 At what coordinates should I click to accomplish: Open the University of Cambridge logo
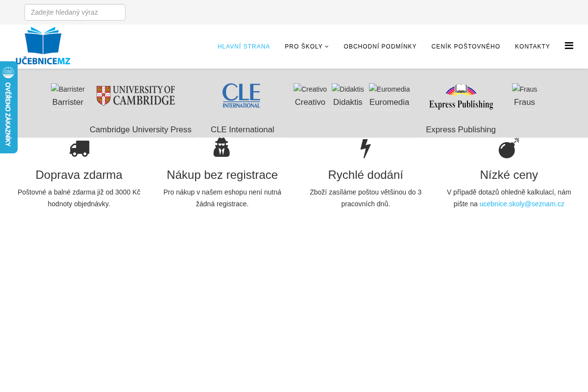point(136,96)
